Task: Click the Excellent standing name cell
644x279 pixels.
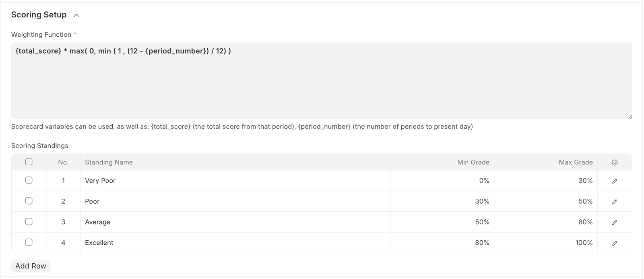Action: [x=235, y=242]
